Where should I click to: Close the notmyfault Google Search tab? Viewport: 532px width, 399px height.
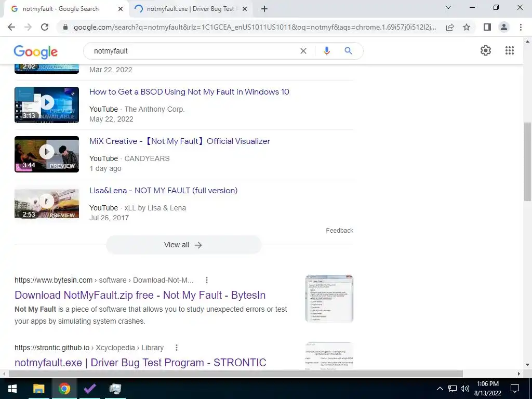click(120, 9)
